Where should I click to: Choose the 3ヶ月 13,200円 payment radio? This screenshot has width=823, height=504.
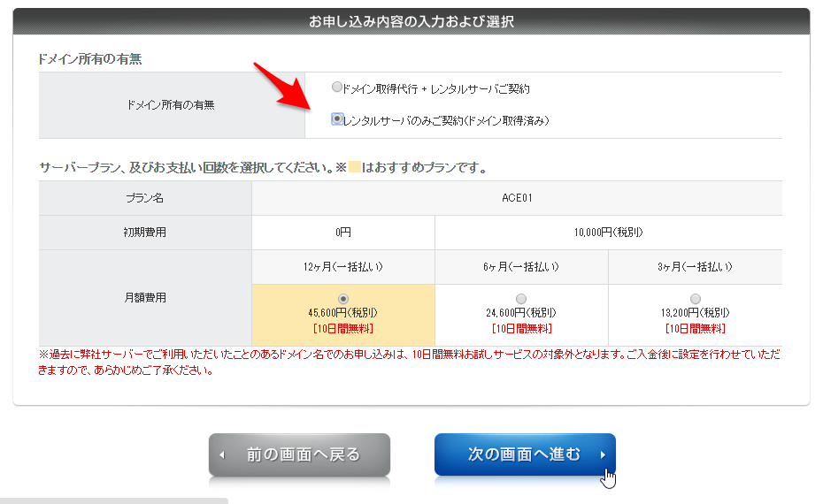[x=695, y=299]
